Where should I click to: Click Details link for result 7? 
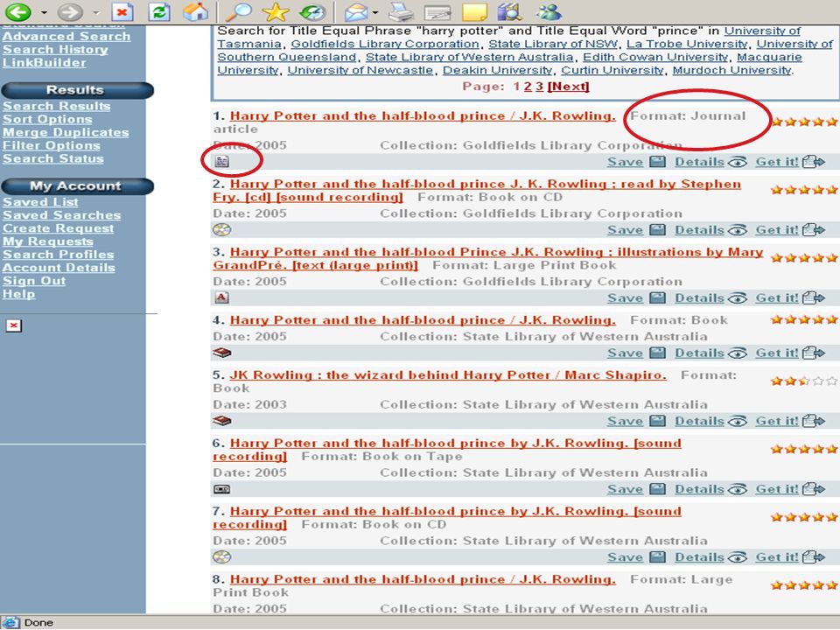[x=699, y=557]
